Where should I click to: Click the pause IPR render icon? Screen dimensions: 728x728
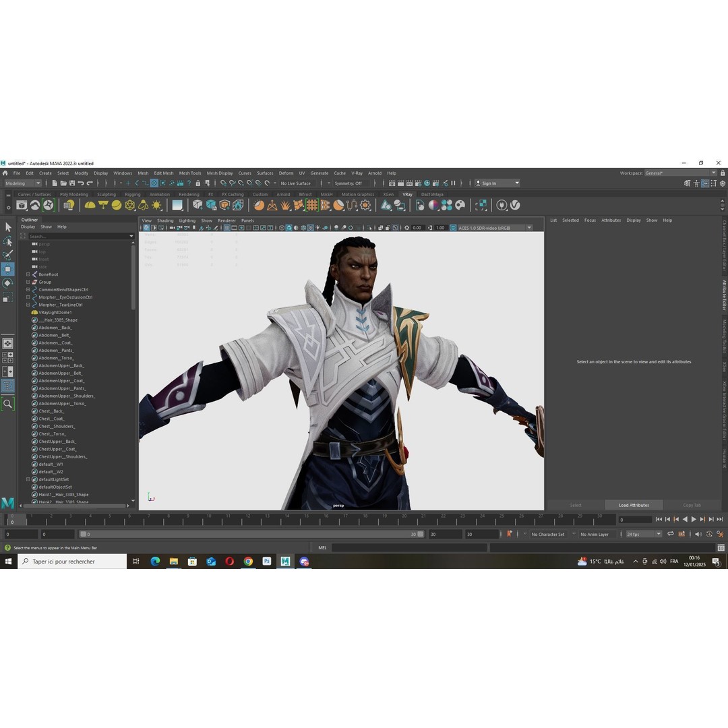453,183
